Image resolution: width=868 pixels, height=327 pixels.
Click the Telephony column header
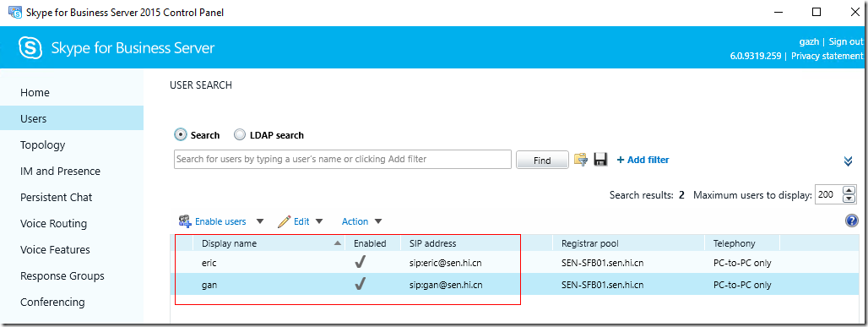734,243
